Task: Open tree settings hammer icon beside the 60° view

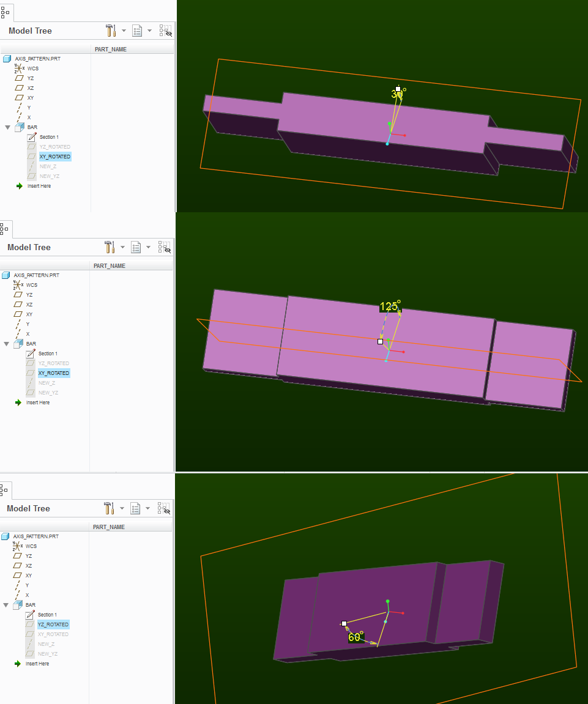Action: (109, 508)
